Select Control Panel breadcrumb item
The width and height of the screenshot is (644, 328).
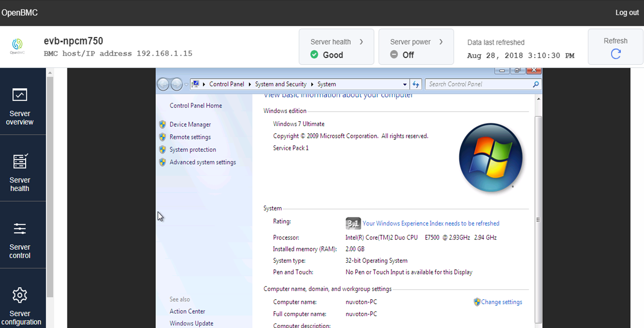(x=226, y=84)
